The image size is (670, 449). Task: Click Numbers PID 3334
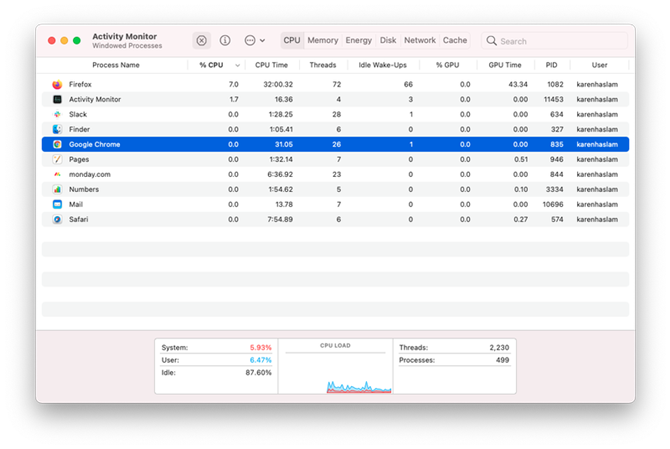tap(555, 189)
